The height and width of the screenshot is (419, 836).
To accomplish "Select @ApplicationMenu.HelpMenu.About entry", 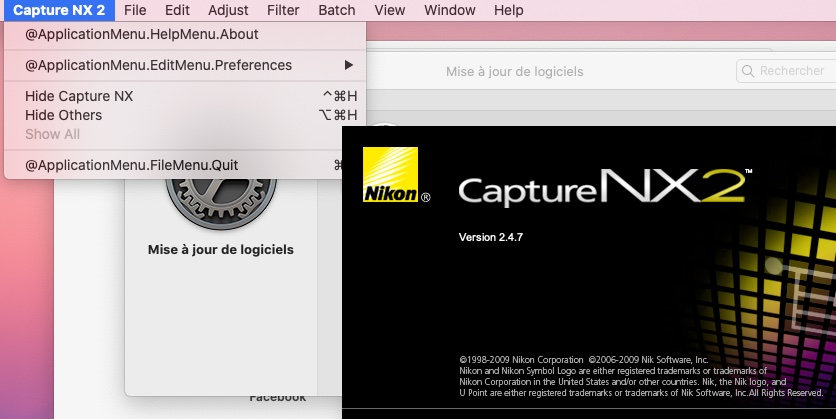I will [x=185, y=34].
